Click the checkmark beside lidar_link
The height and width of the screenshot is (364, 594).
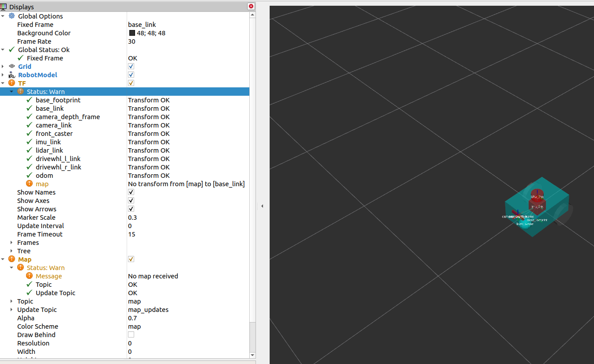tap(30, 150)
